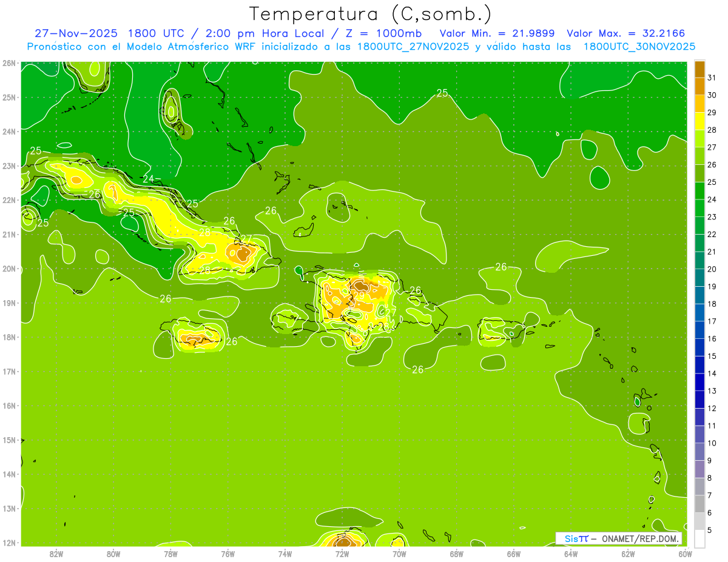Click the 66W longitude axis label

click(x=514, y=554)
